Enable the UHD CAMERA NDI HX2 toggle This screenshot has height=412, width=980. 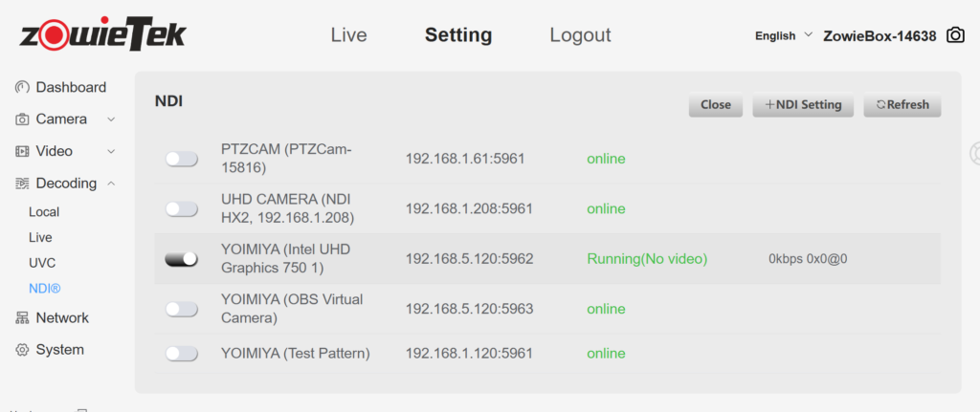[x=181, y=209]
